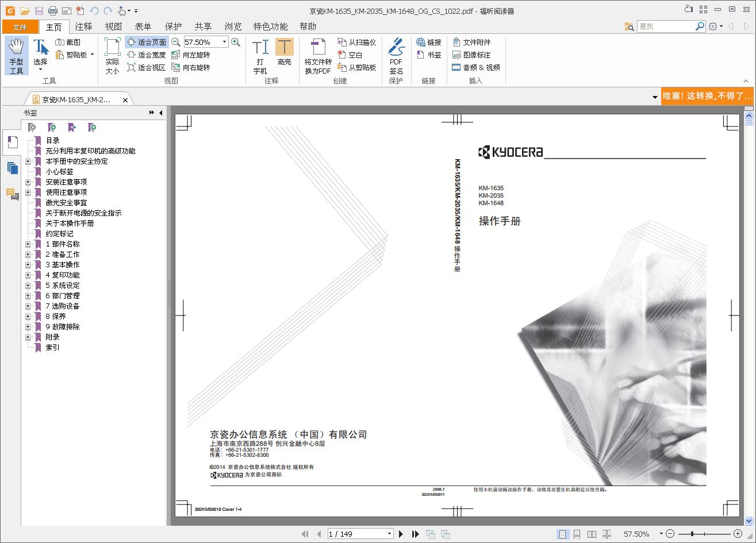Screen dimensions: 756x543
Task: Click the status bar zoom-out minus button
Action: click(x=670, y=534)
